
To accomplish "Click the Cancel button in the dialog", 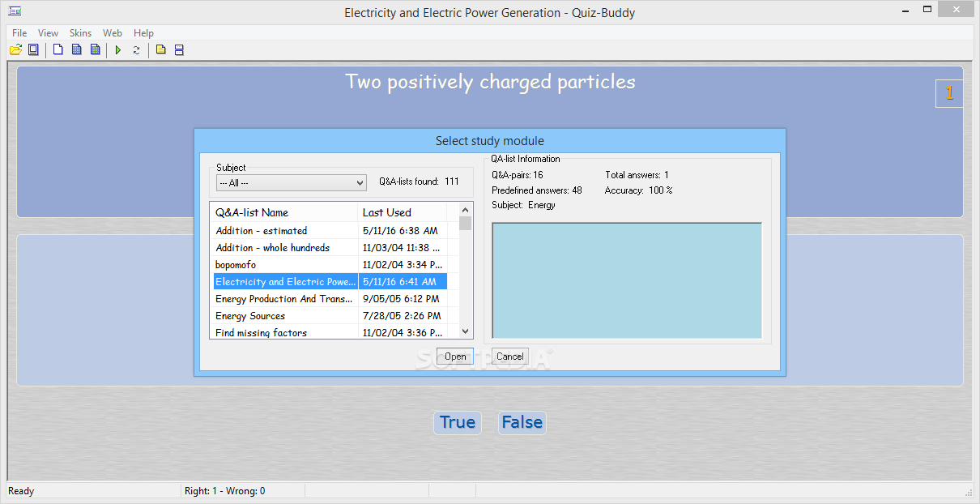I will coord(510,357).
